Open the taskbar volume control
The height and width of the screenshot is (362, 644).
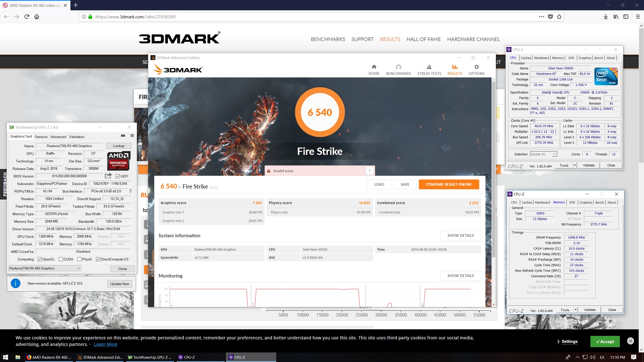click(x=592, y=357)
